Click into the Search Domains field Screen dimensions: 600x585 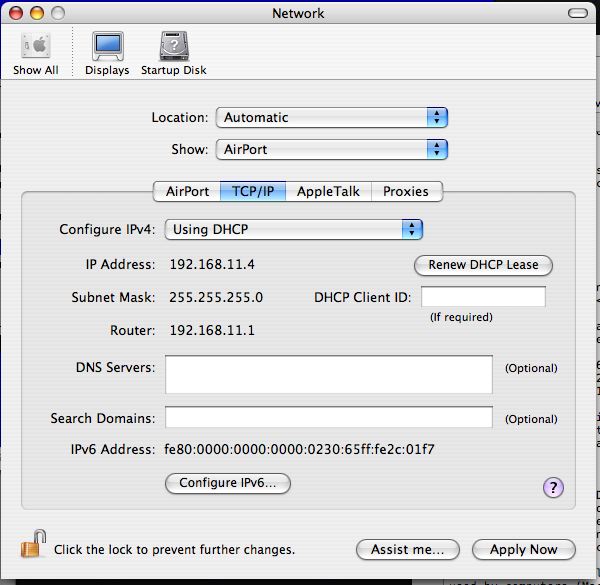tap(329, 417)
